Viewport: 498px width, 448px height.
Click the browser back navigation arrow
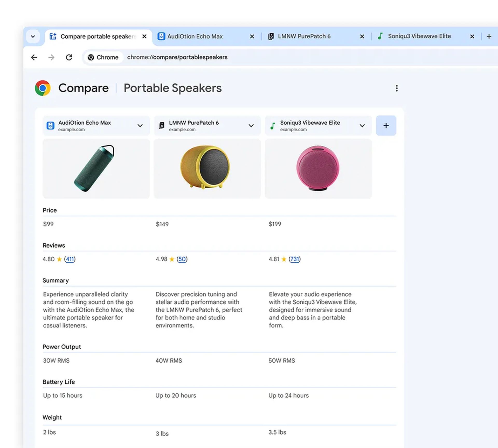(x=34, y=57)
